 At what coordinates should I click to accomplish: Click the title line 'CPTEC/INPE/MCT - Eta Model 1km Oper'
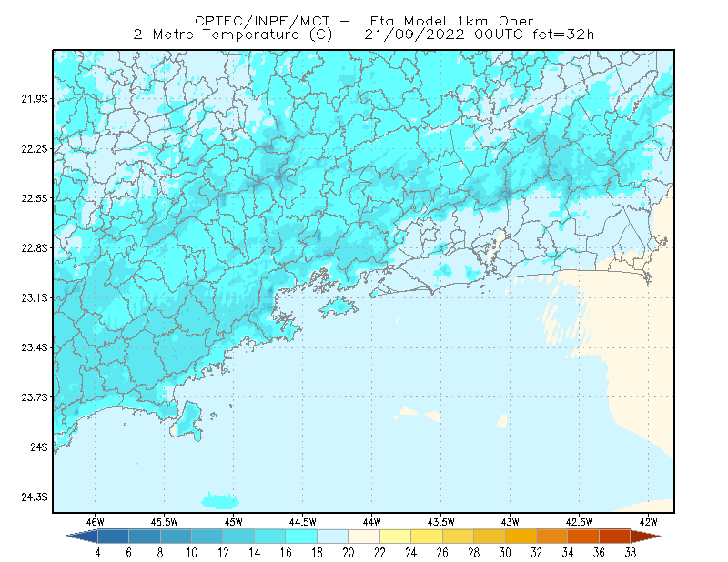pyautogui.click(x=364, y=21)
